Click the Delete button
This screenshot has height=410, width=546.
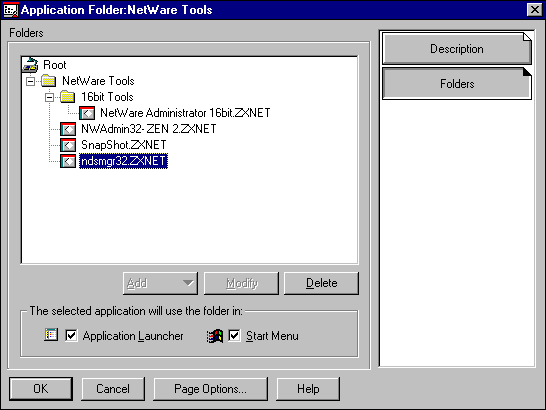[321, 283]
